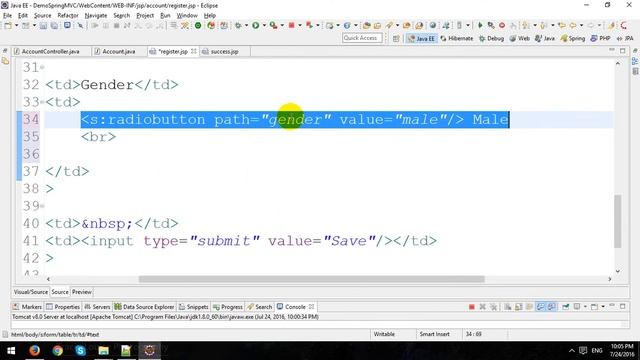Image resolution: width=640 pixels, height=360 pixels.
Task: Switch to the Spring perspective
Action: click(x=573, y=38)
